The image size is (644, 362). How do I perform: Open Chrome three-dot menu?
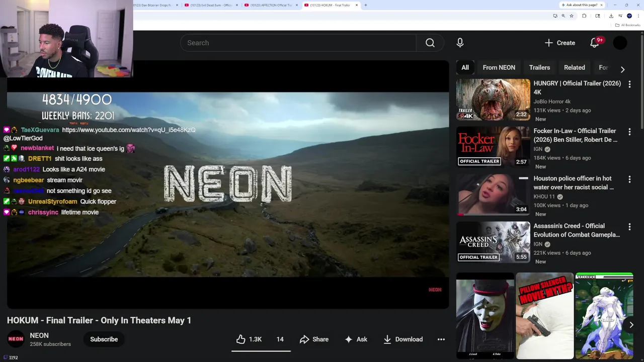point(638,16)
